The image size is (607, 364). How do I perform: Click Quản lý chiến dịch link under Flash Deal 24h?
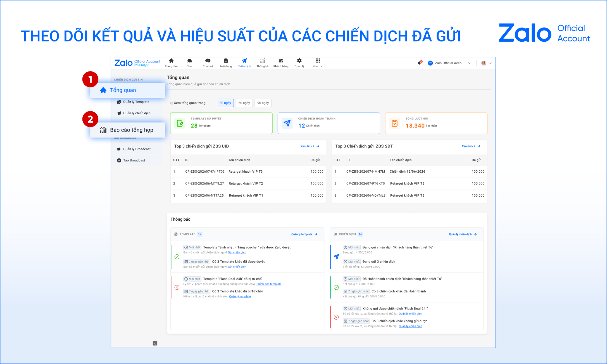point(410,314)
